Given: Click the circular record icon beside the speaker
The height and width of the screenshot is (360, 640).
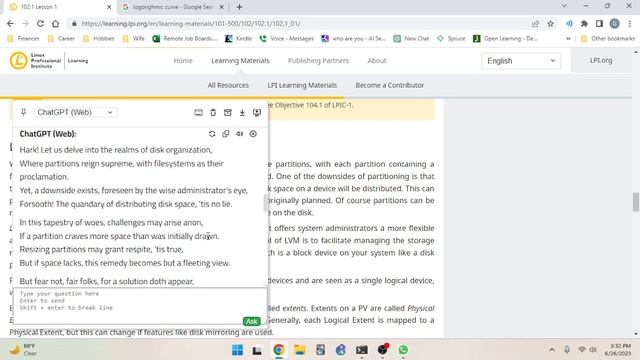Looking at the screenshot, I should [x=253, y=134].
